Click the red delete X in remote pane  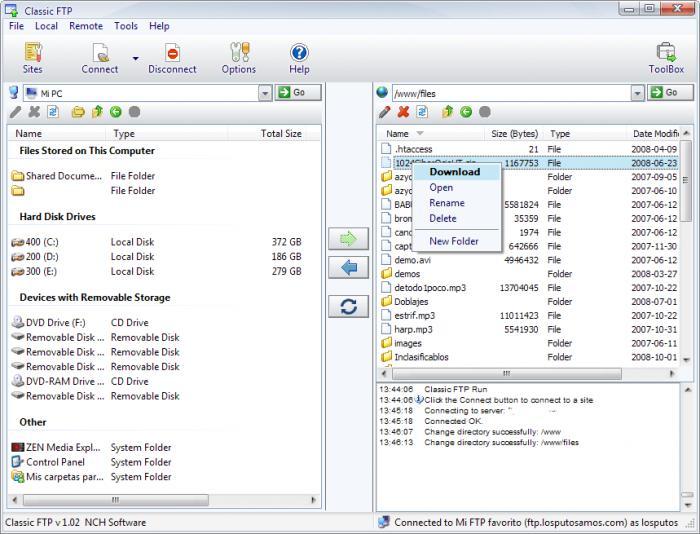403,112
